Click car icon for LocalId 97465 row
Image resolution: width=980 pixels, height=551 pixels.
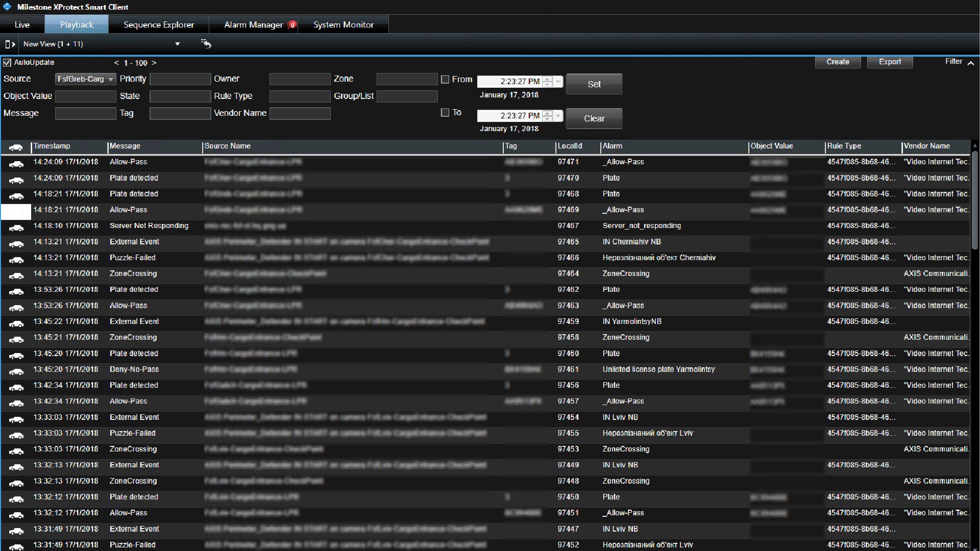16,243
